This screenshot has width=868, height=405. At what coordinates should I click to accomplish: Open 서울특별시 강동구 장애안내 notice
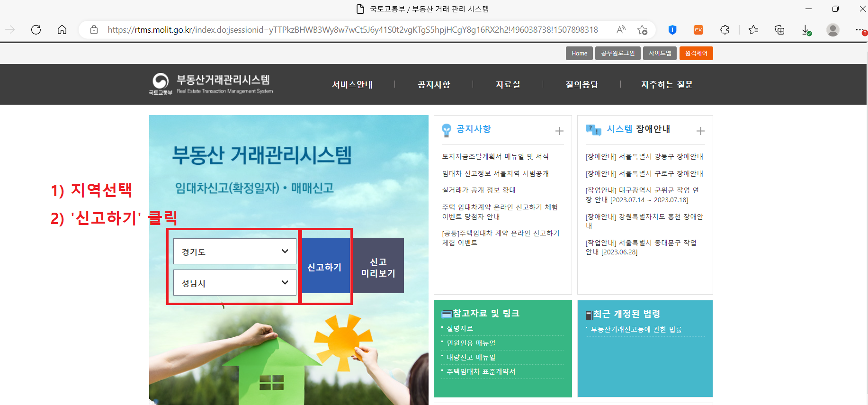coord(644,156)
